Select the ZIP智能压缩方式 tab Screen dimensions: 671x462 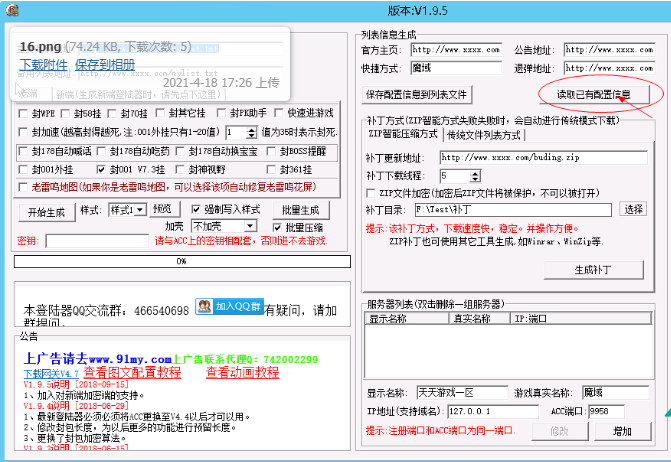(404, 134)
